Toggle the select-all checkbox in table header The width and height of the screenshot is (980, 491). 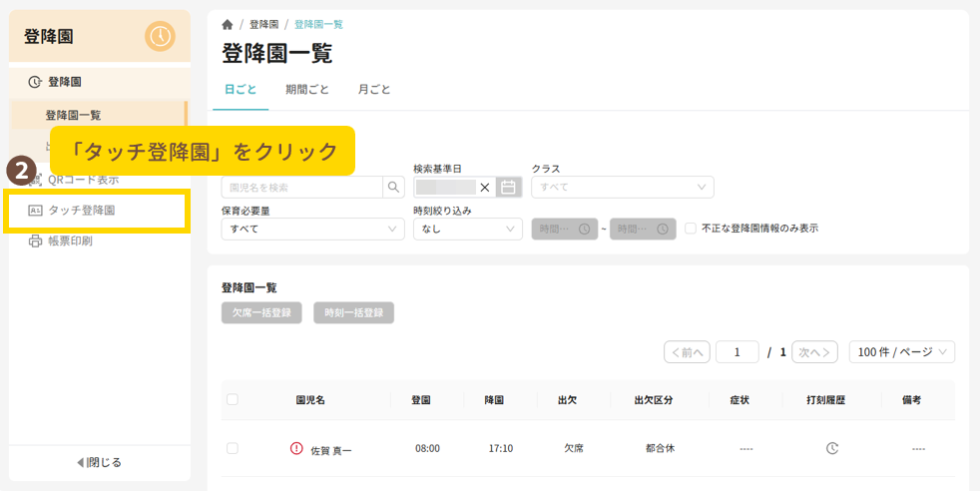233,400
